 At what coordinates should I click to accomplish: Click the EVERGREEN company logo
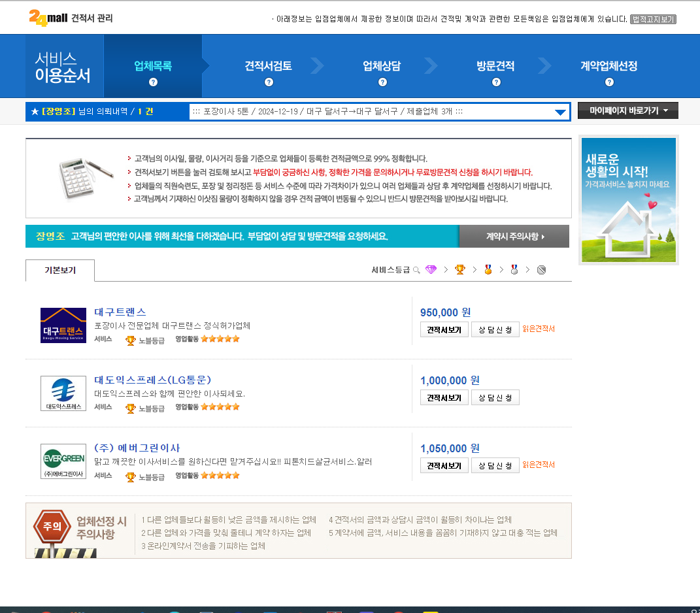pos(63,461)
